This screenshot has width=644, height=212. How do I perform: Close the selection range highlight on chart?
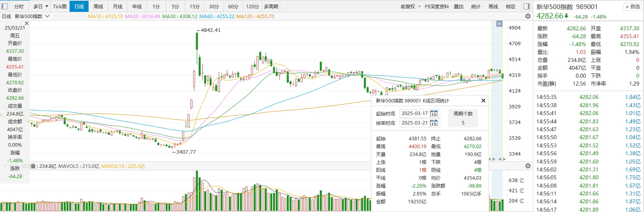pos(499,24)
